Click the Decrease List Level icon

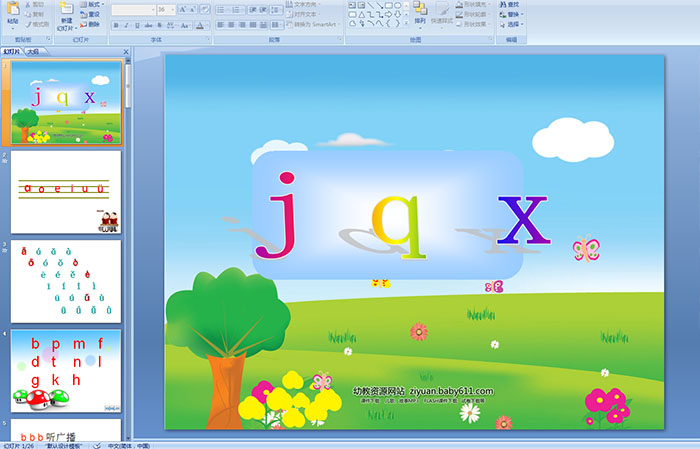(253, 9)
